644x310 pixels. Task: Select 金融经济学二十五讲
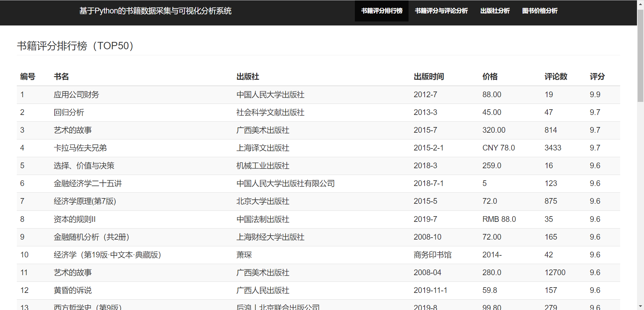tap(88, 183)
